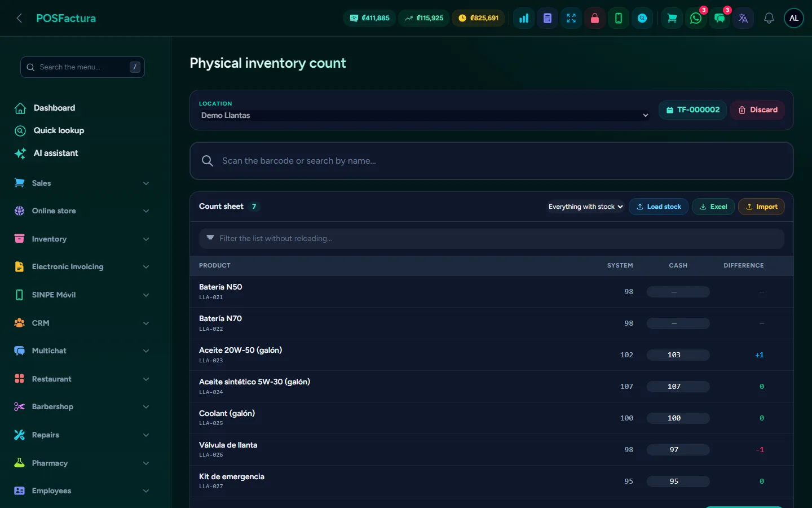The image size is (812, 508).
Task: Go back using the top-left arrow
Action: 19,18
